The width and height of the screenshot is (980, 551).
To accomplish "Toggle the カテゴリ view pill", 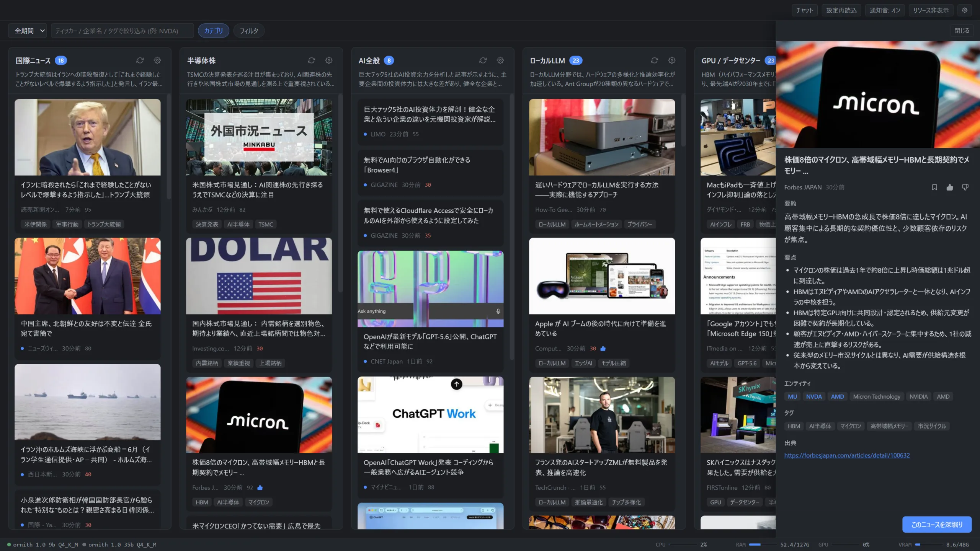I will (214, 31).
